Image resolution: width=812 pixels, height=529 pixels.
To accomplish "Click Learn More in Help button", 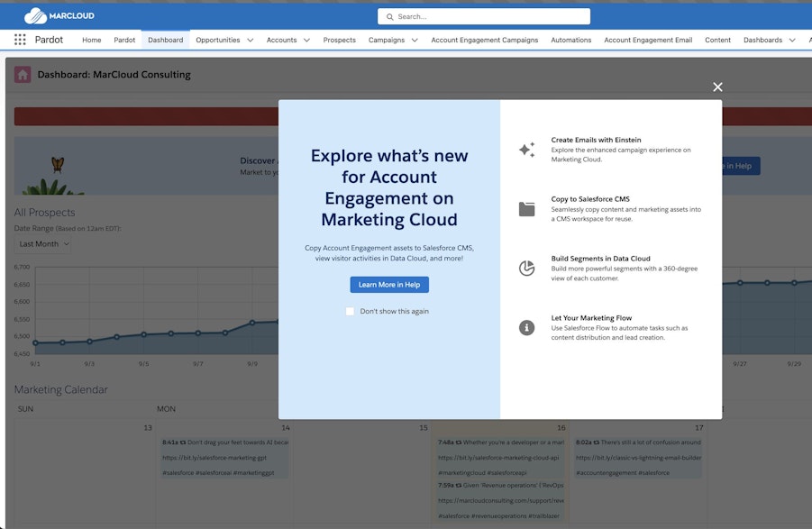I will [389, 285].
